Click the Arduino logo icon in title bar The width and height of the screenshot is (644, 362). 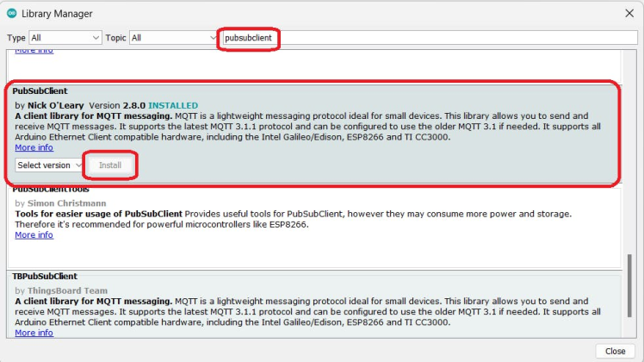point(11,13)
